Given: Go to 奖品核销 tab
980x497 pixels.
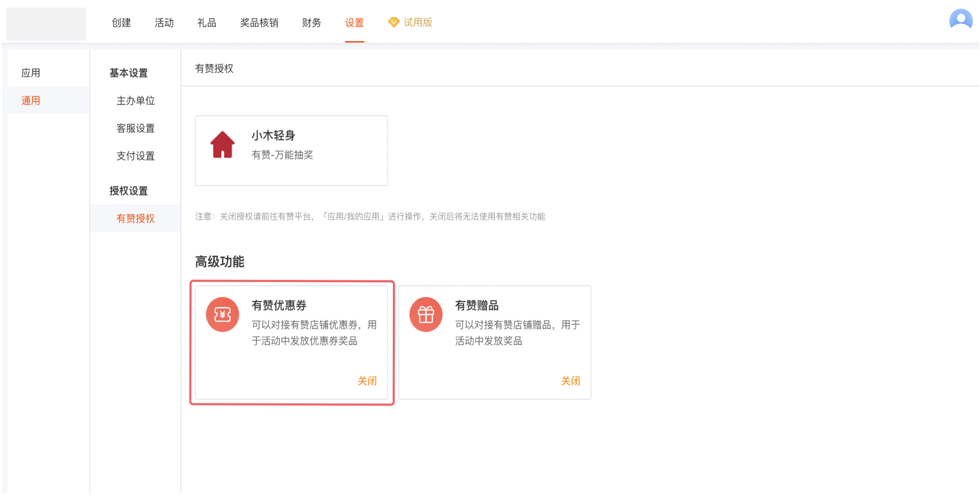Looking at the screenshot, I should tap(259, 22).
